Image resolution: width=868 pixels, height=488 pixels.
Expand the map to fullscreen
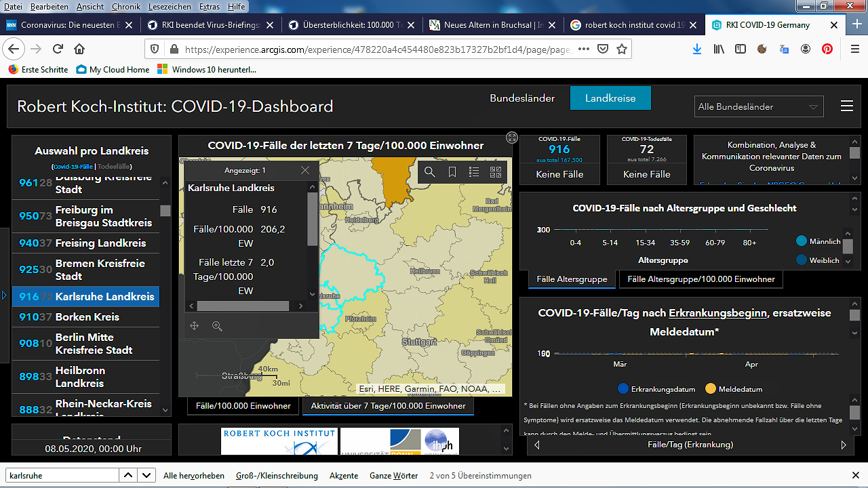pos(512,138)
